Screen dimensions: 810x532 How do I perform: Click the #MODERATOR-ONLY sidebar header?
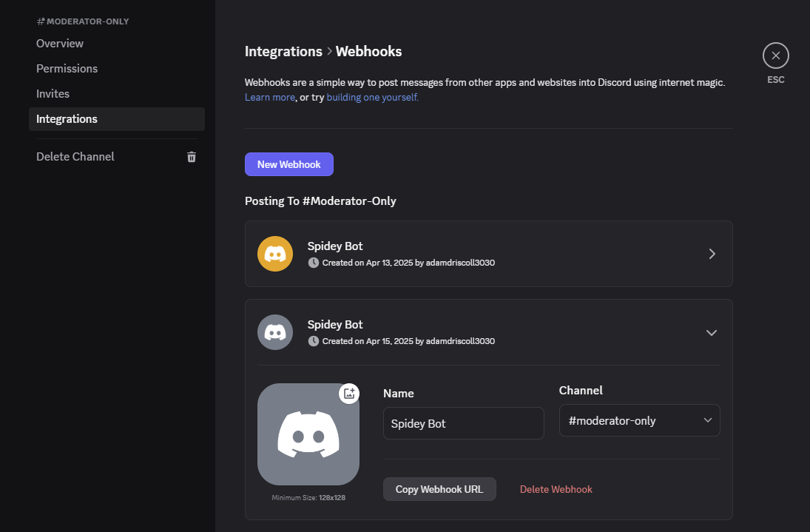pos(83,21)
